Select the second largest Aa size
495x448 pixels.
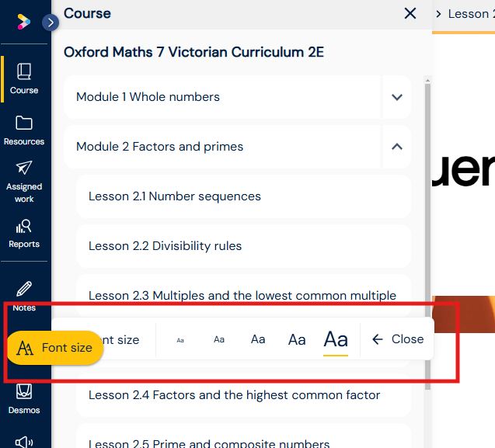click(297, 340)
